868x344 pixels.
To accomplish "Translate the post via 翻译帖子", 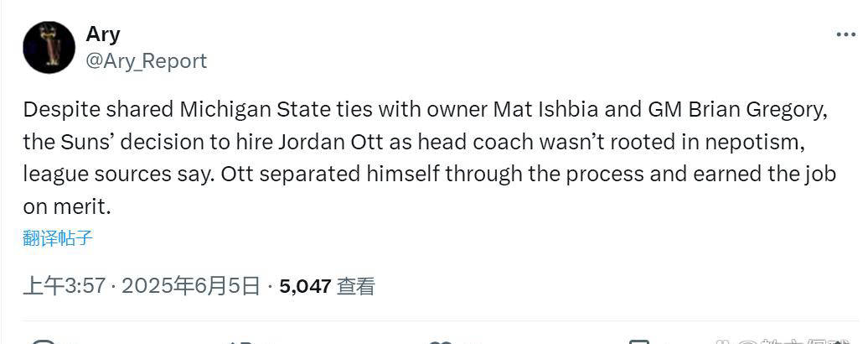I will pos(58,238).
